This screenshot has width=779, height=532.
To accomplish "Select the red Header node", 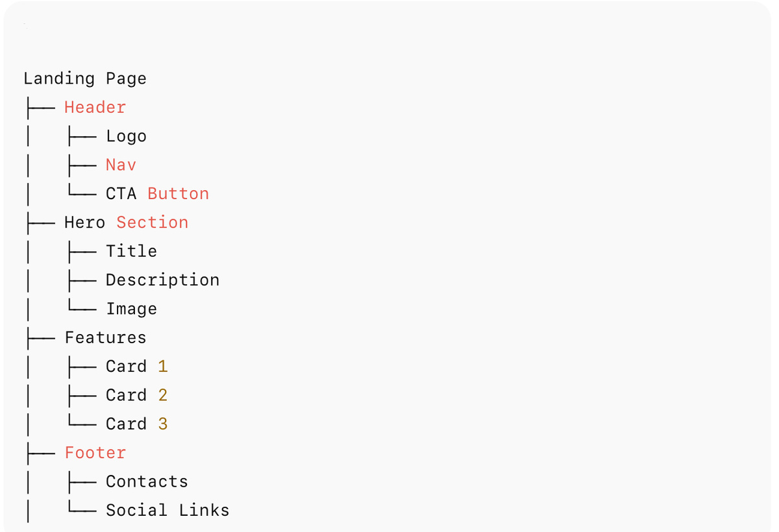I will pos(95,108).
